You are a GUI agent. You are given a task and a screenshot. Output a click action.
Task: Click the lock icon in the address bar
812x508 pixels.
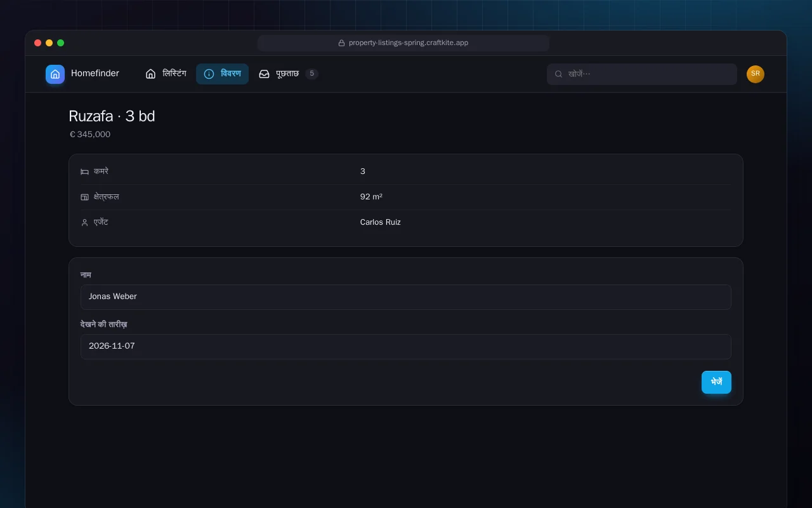341,43
